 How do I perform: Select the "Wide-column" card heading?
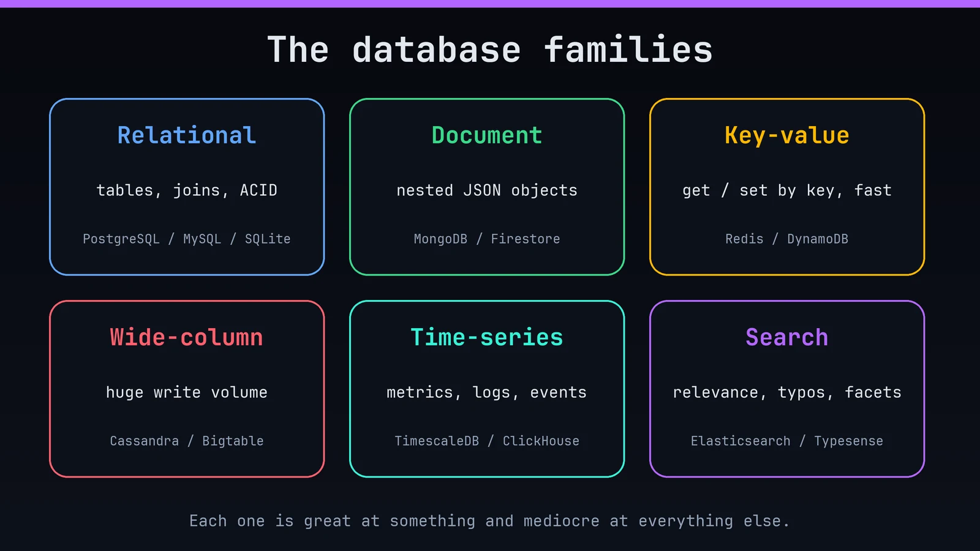coord(187,337)
